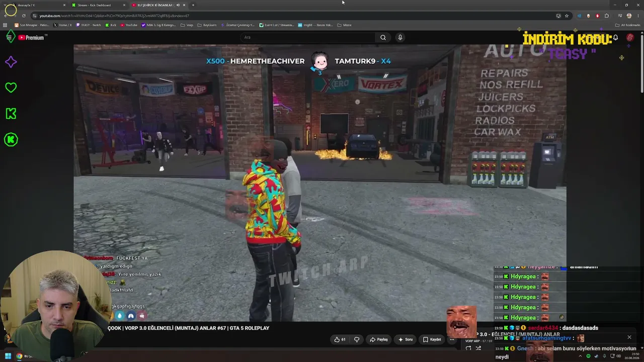Toggle playlist shuffle icon

pyautogui.click(x=478, y=348)
